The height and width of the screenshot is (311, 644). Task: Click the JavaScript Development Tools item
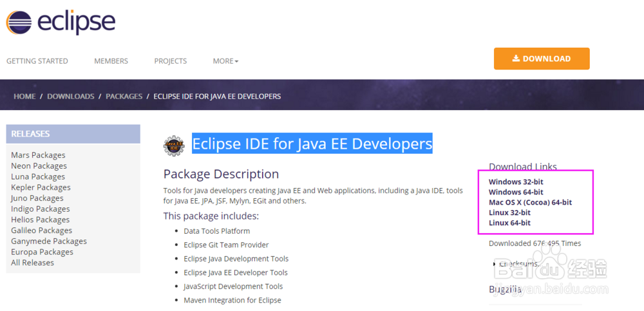point(233,287)
